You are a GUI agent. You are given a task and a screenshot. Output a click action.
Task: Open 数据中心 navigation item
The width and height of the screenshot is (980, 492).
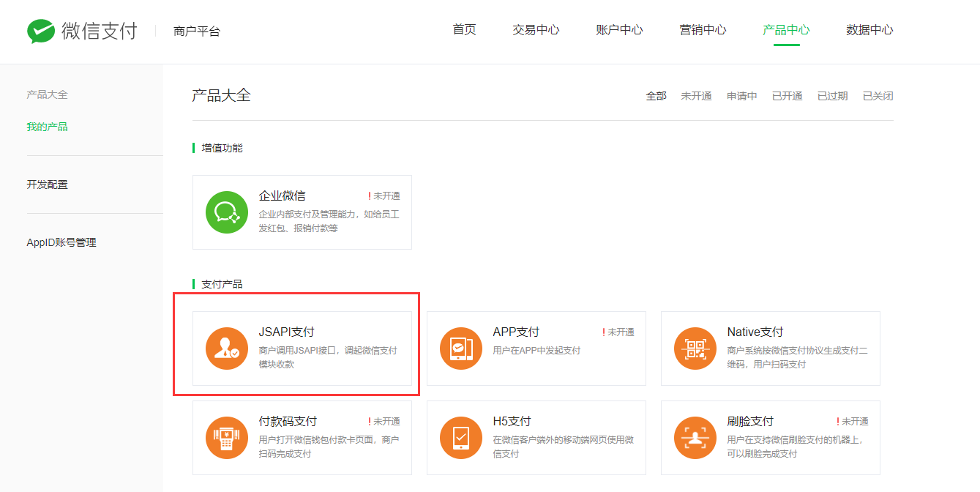(x=869, y=30)
